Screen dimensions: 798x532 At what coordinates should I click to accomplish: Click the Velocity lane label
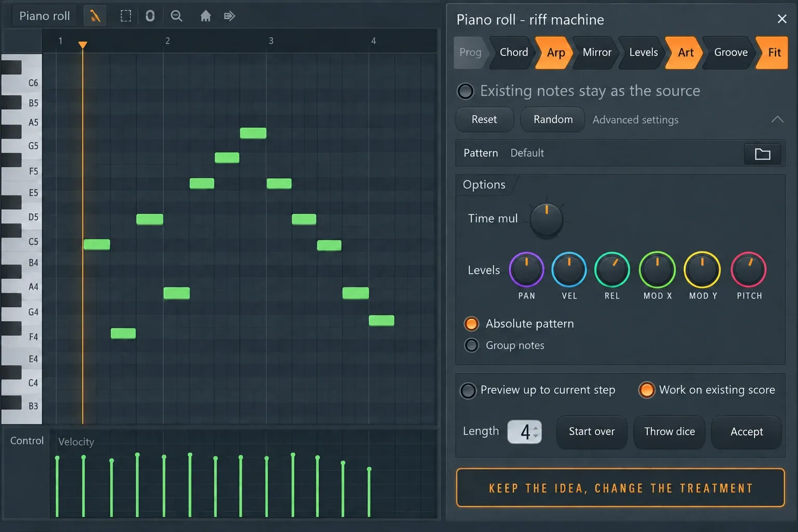click(76, 442)
